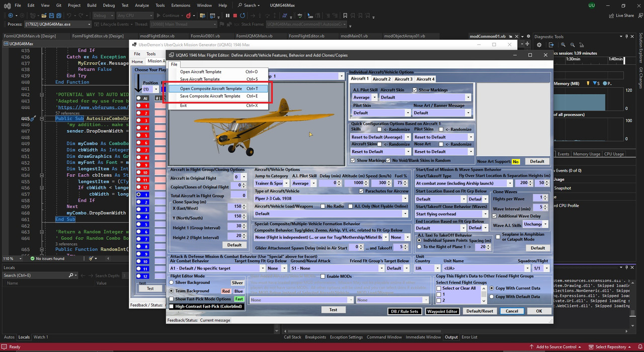Select the Silver Background radio button
Screen dimensions: 644x352
pos(172,283)
